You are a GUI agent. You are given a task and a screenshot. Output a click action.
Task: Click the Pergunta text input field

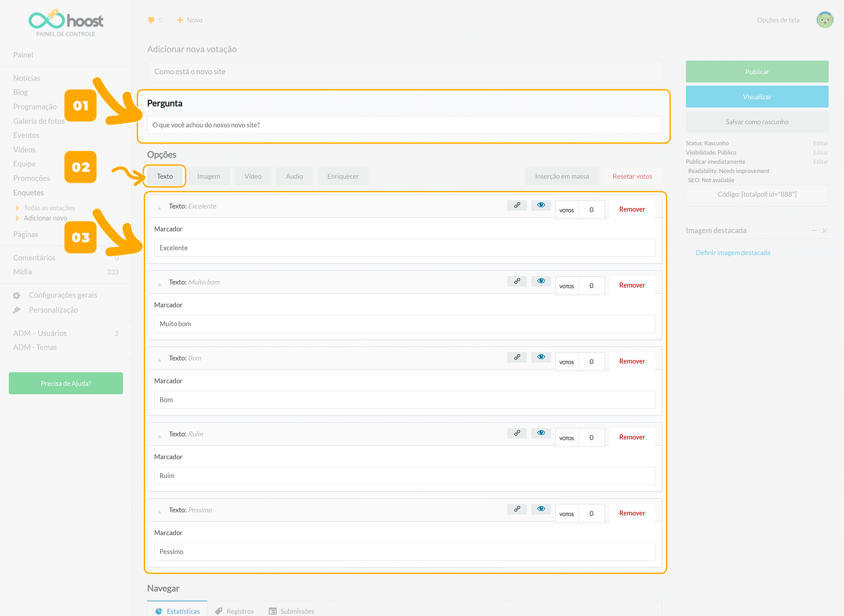click(x=404, y=125)
